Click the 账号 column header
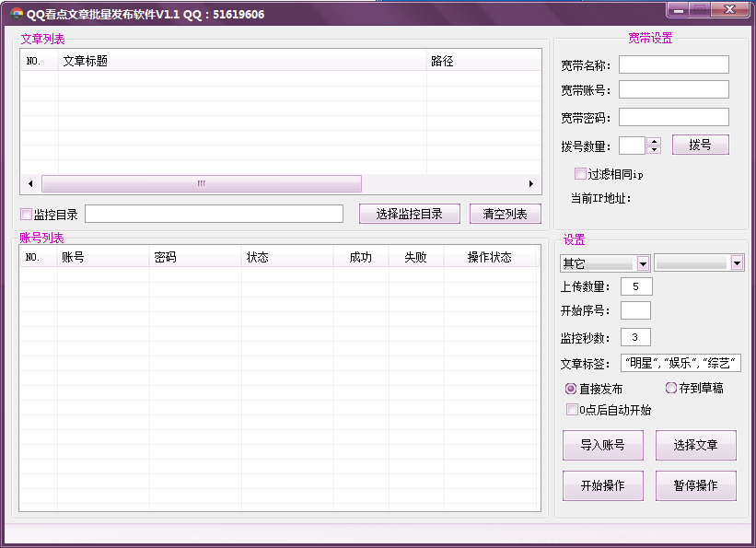 point(103,257)
